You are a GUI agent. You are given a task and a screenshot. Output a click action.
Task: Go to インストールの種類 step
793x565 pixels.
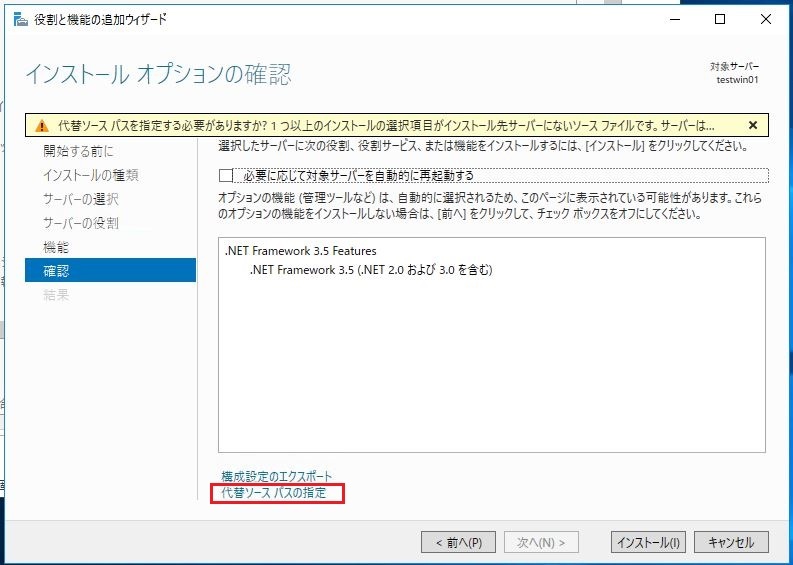coord(91,175)
